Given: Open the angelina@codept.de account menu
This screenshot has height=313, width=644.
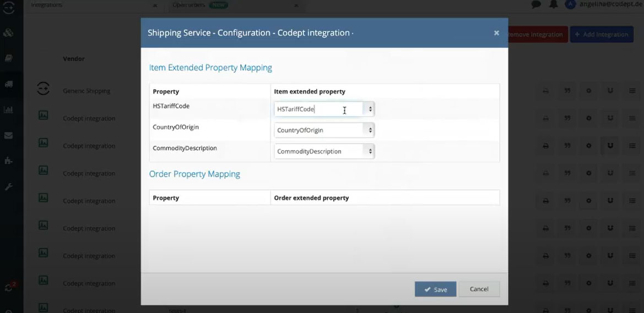Looking at the screenshot, I should [x=610, y=4].
